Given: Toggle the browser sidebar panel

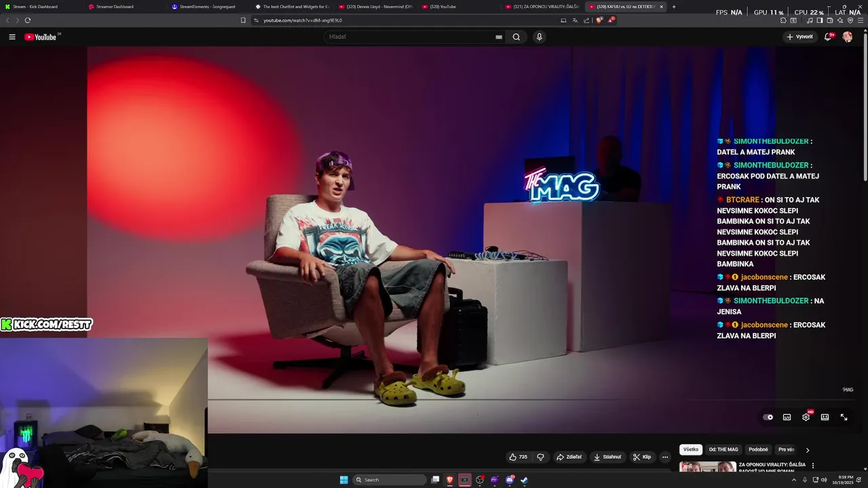Looking at the screenshot, I should tap(819, 20).
